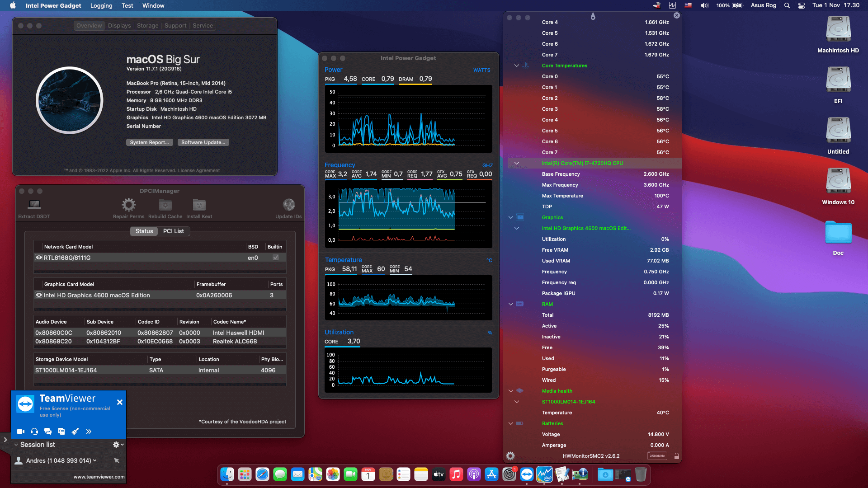868x488 pixels.
Task: Click EFI desktop drive icon
Action: [x=838, y=80]
